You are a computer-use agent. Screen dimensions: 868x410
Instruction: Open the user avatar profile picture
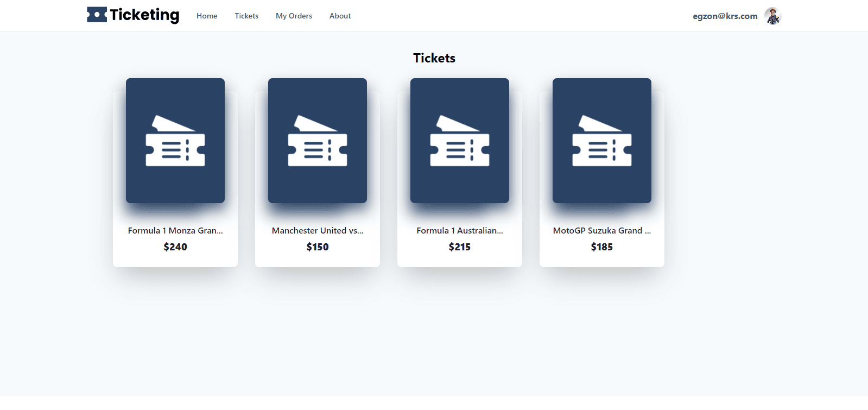click(772, 16)
